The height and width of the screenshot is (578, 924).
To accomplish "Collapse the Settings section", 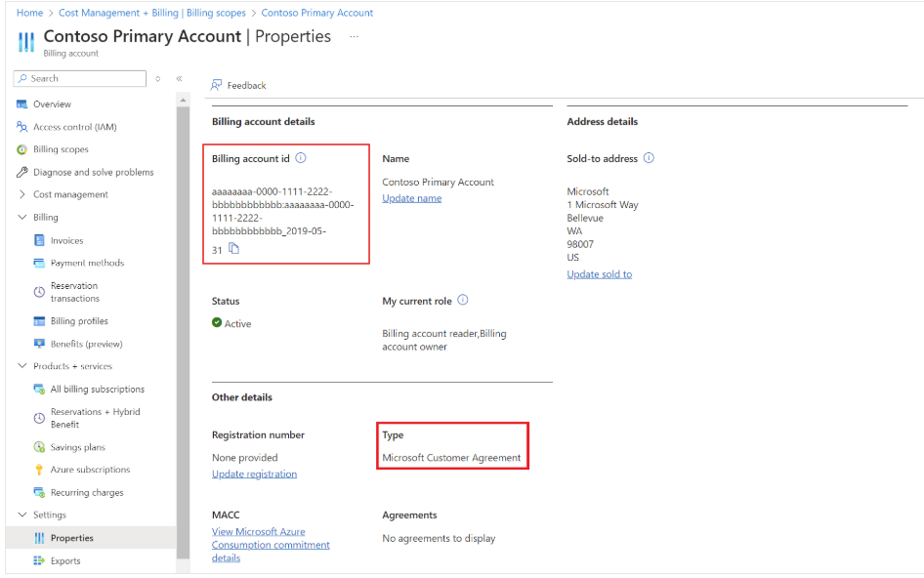I will pos(21,515).
